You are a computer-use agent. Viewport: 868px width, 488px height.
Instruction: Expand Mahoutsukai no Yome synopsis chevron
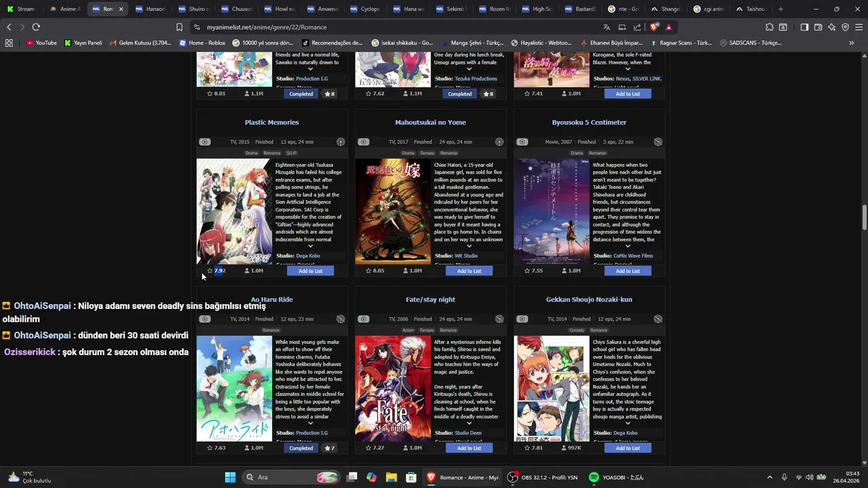click(x=469, y=246)
